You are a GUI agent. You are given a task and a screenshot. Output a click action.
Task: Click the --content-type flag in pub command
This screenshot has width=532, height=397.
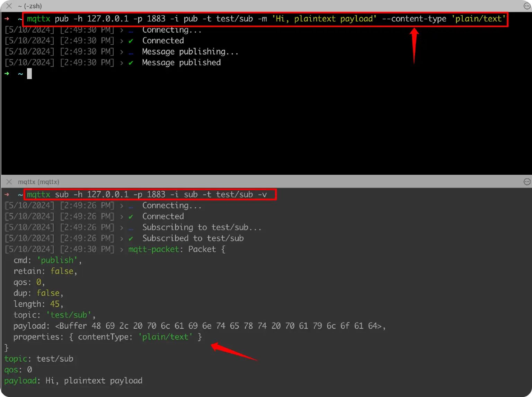[x=414, y=19]
